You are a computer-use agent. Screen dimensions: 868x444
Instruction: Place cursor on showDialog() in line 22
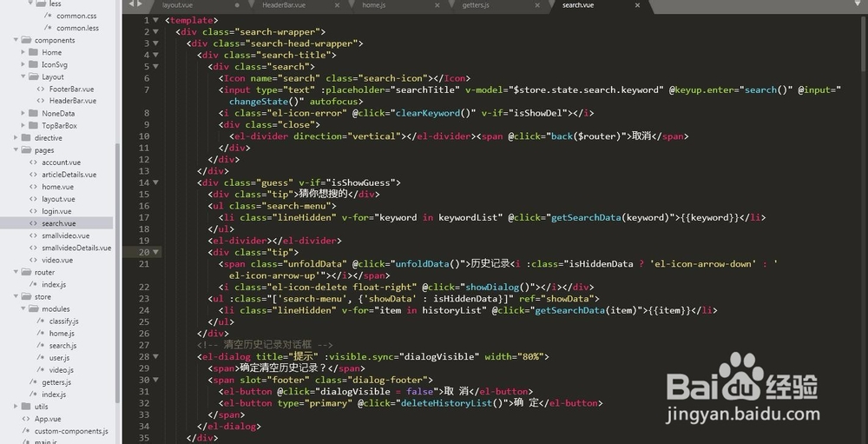497,287
